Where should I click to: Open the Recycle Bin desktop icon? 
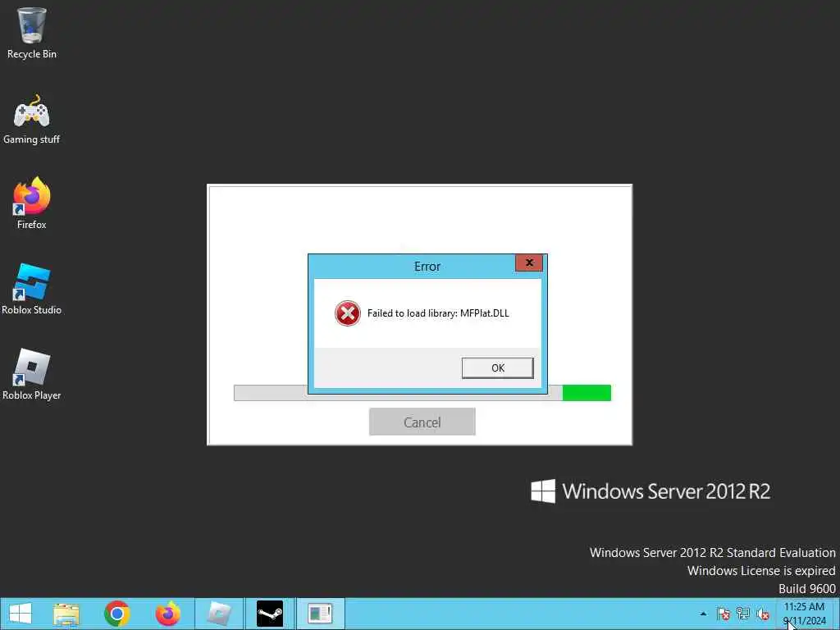click(x=32, y=33)
